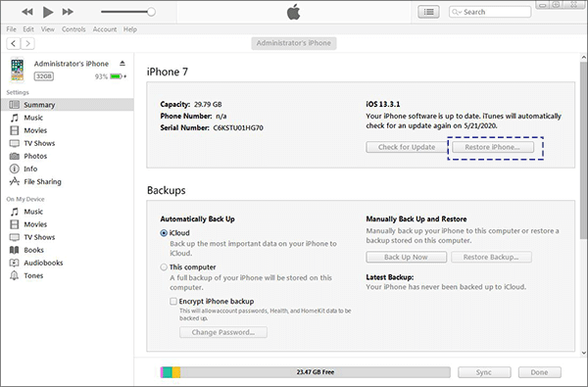Click the Done button

coord(540,372)
